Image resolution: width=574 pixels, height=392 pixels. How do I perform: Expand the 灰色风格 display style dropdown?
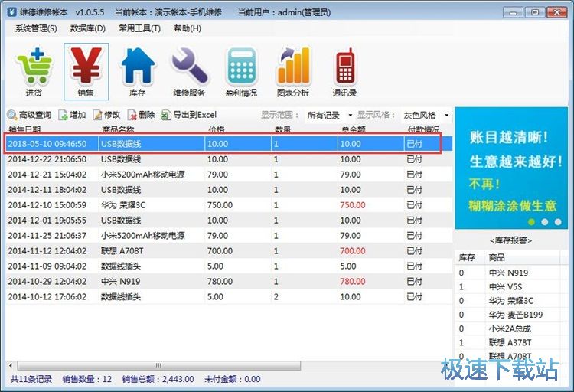pos(426,116)
